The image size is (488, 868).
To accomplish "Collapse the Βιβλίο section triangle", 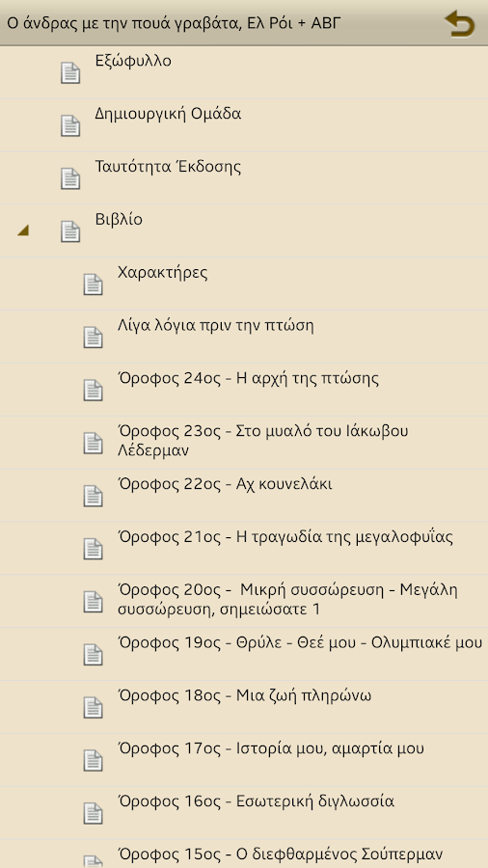I will (23, 231).
